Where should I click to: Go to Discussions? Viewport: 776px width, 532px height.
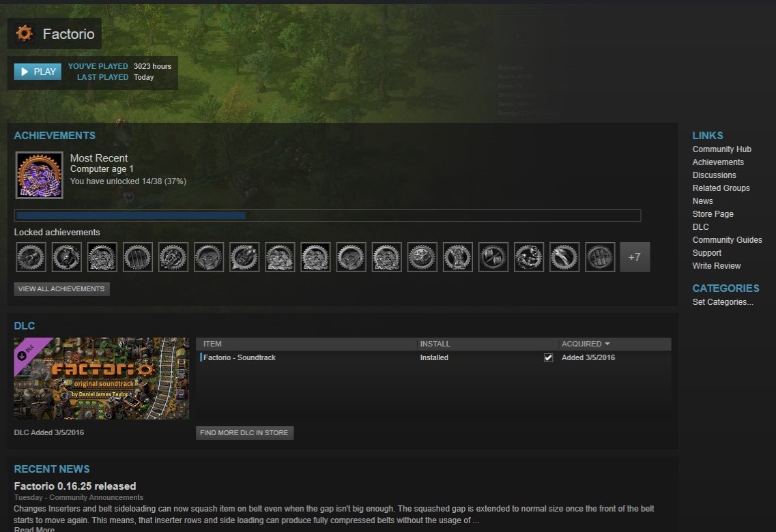click(714, 175)
